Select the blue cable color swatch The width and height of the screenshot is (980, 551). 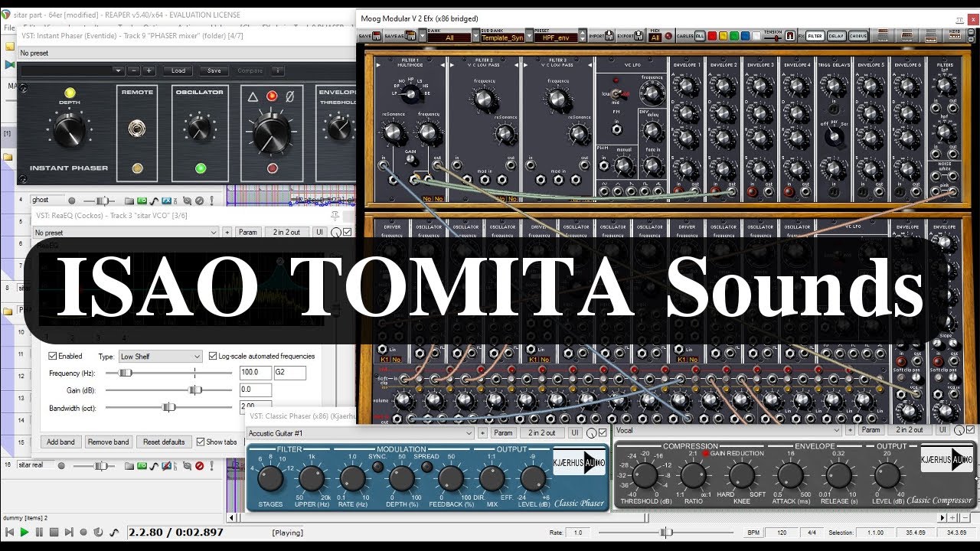tap(745, 36)
